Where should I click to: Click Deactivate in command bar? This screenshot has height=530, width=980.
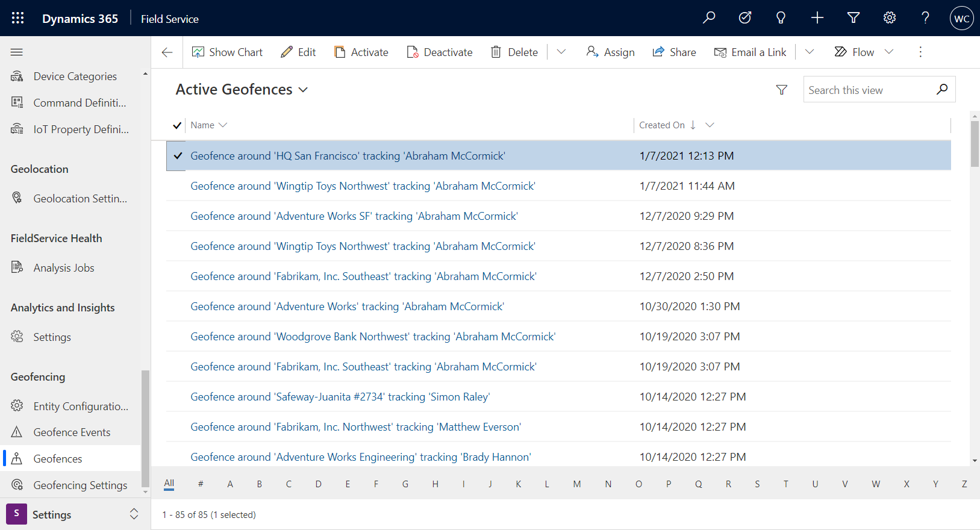[440, 52]
